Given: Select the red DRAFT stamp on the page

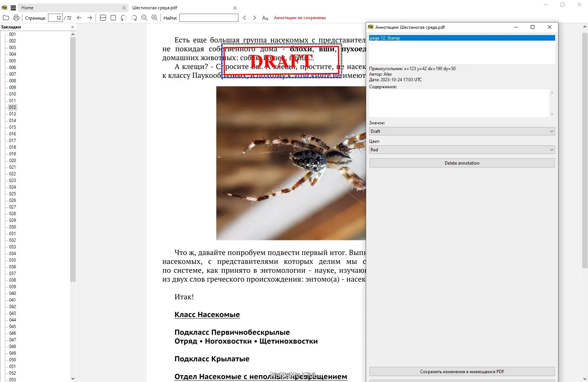Looking at the screenshot, I should 281,61.
